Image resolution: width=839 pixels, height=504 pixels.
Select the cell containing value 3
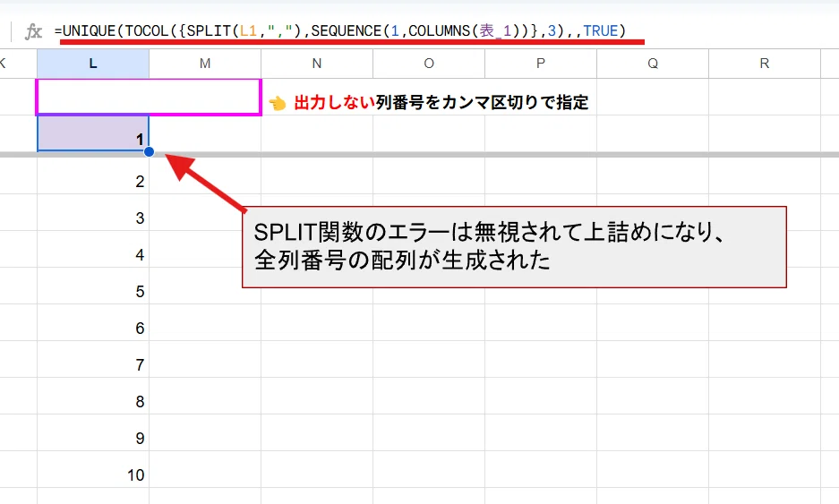93,212
